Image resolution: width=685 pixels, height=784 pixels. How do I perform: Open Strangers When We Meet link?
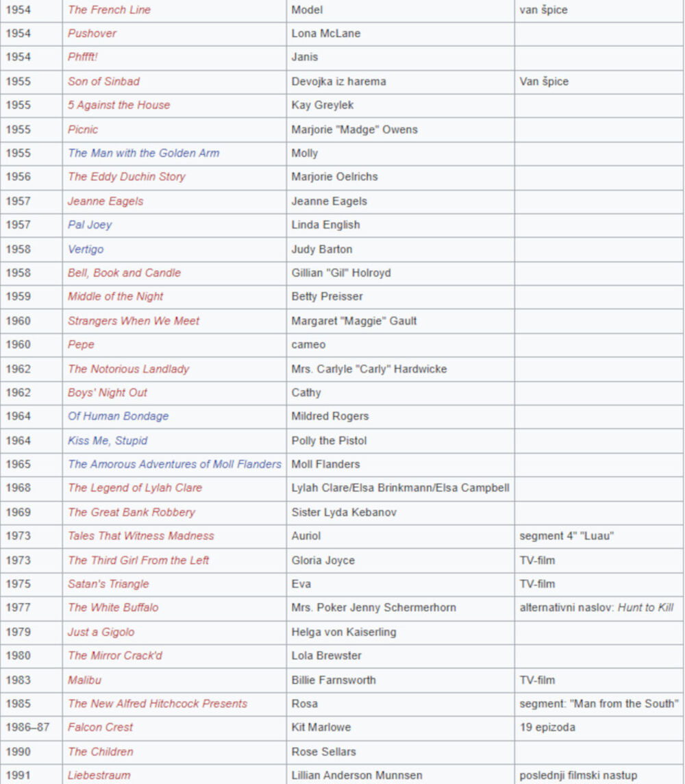pos(134,321)
